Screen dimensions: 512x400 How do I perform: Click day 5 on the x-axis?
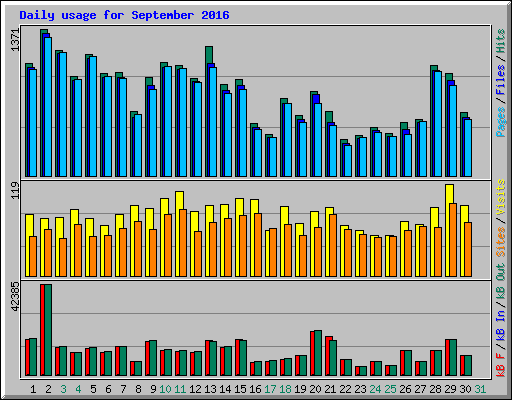pos(93,389)
